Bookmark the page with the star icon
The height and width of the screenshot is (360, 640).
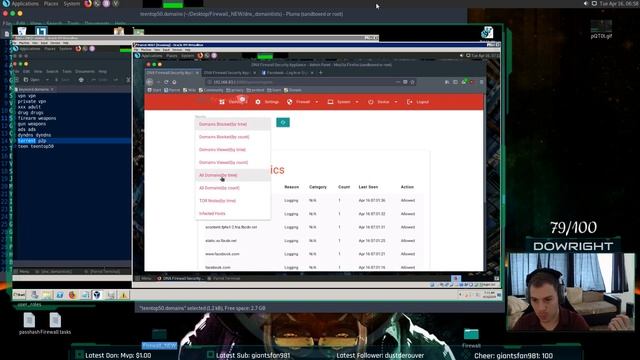tap(412, 82)
